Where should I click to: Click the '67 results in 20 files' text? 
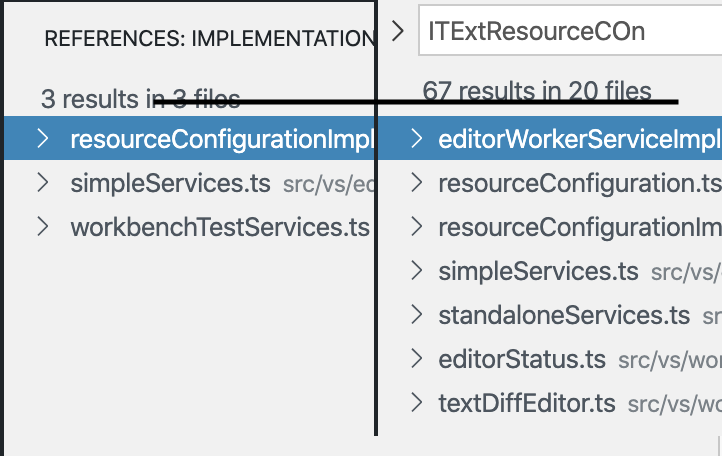(x=537, y=91)
